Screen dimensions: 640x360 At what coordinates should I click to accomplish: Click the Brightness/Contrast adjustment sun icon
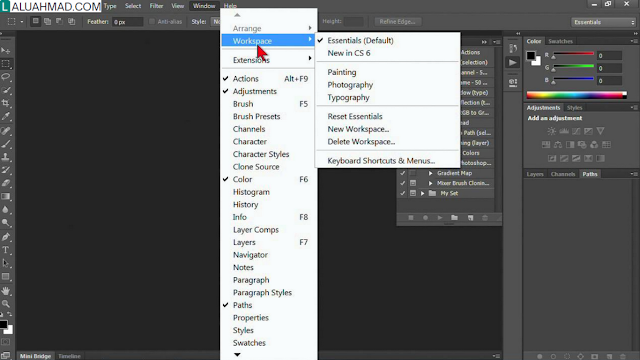click(551, 131)
